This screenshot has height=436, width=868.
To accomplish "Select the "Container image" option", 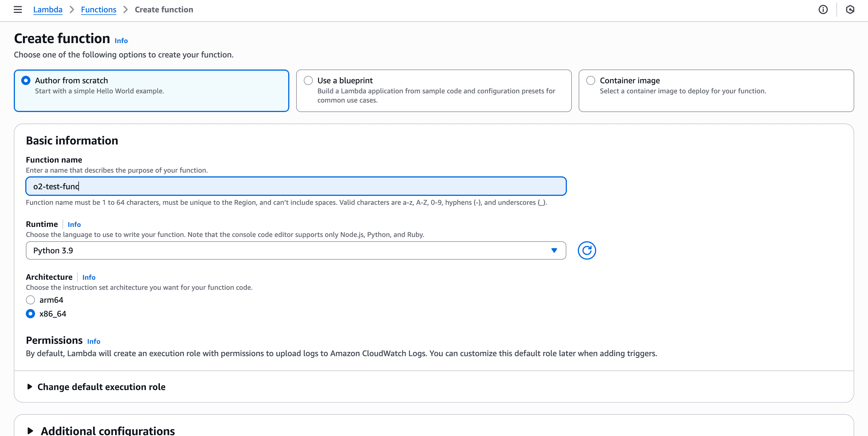I will [591, 80].
